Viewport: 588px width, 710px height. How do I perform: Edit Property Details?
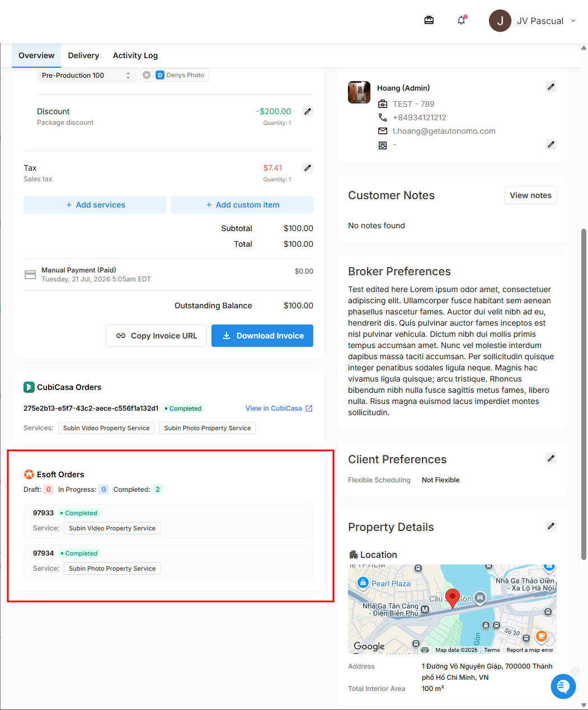(551, 526)
